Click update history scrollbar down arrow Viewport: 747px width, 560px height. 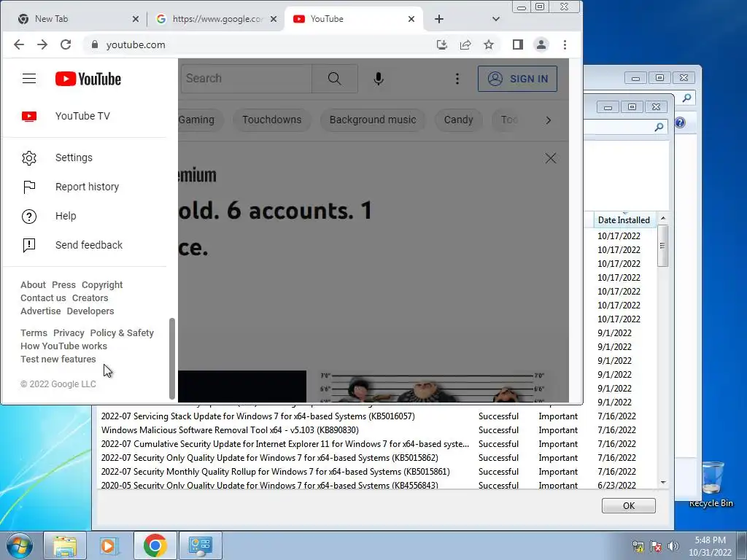coord(662,483)
